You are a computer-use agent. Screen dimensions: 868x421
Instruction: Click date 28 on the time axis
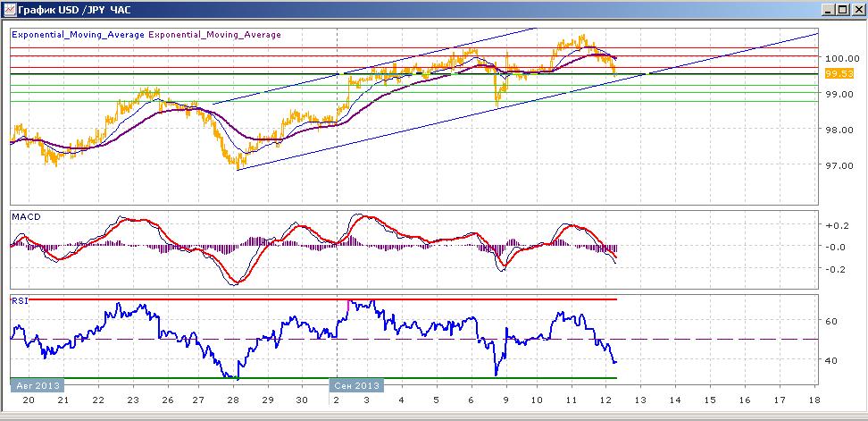[x=233, y=400]
